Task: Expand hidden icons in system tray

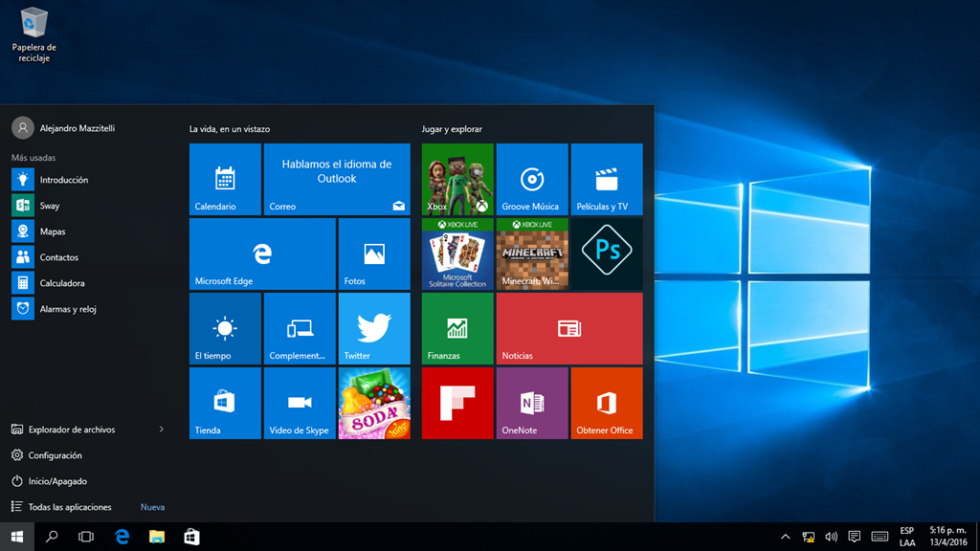Action: coord(785,537)
